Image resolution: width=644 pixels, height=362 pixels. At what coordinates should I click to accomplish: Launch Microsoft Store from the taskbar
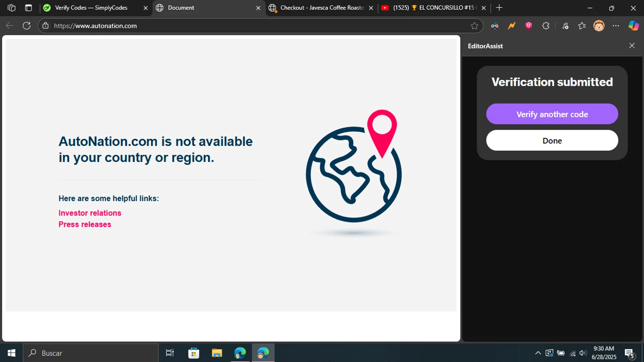[x=194, y=353]
